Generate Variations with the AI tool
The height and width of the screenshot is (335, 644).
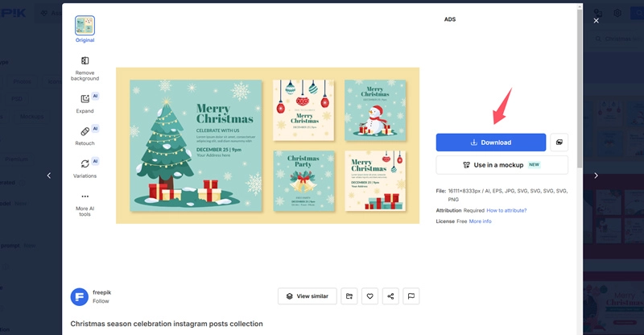point(85,167)
